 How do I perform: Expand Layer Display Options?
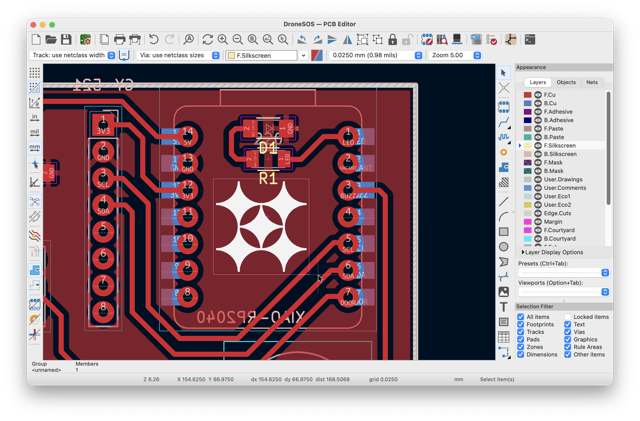click(553, 252)
